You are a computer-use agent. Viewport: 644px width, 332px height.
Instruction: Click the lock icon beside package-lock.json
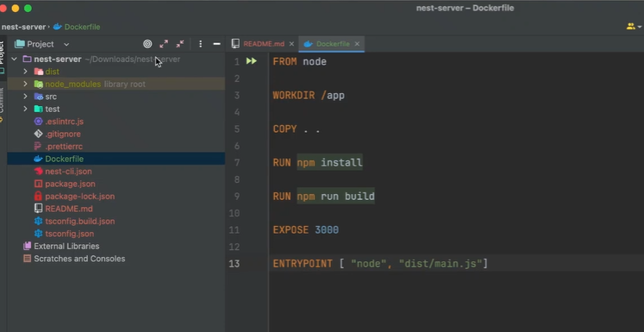(38, 196)
